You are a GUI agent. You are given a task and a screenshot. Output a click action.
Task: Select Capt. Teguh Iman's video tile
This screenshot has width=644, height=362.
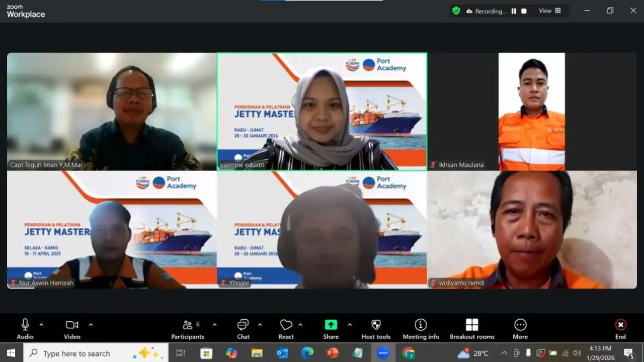(x=112, y=112)
